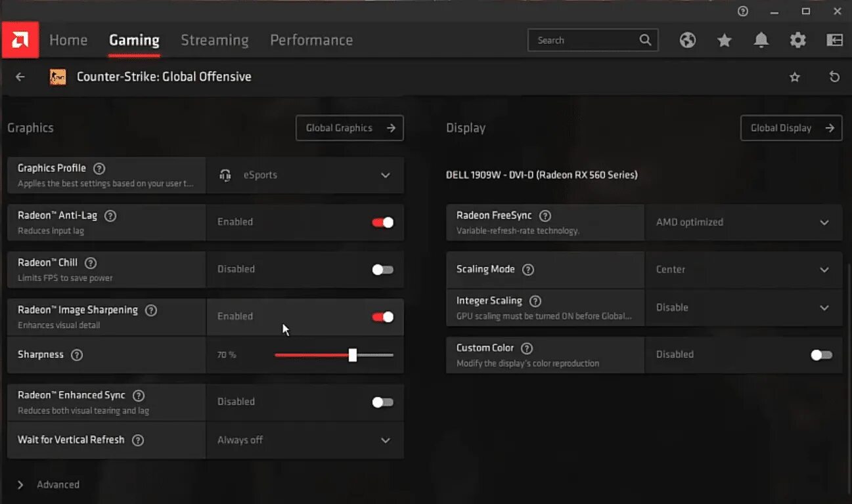
Task: Open the web browser globe icon
Action: click(x=688, y=40)
